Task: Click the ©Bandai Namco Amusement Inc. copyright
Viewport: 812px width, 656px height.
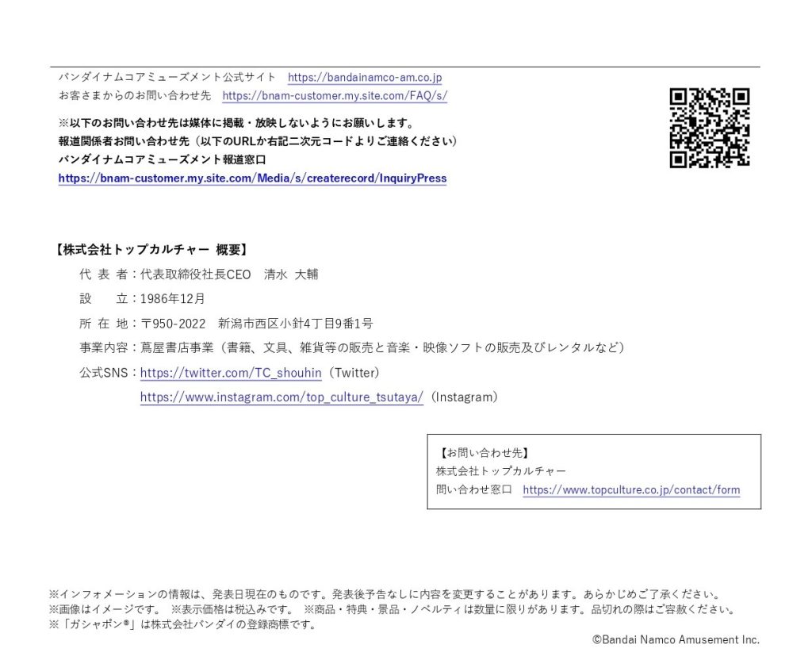Action: [676, 640]
